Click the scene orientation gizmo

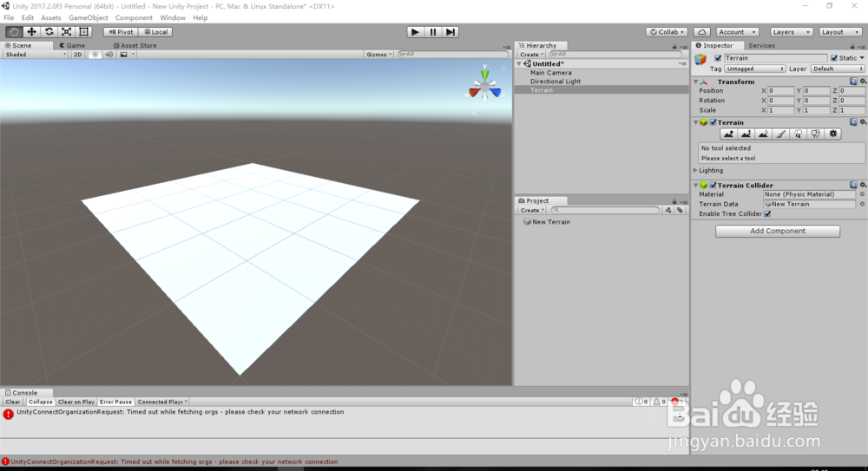(x=485, y=86)
